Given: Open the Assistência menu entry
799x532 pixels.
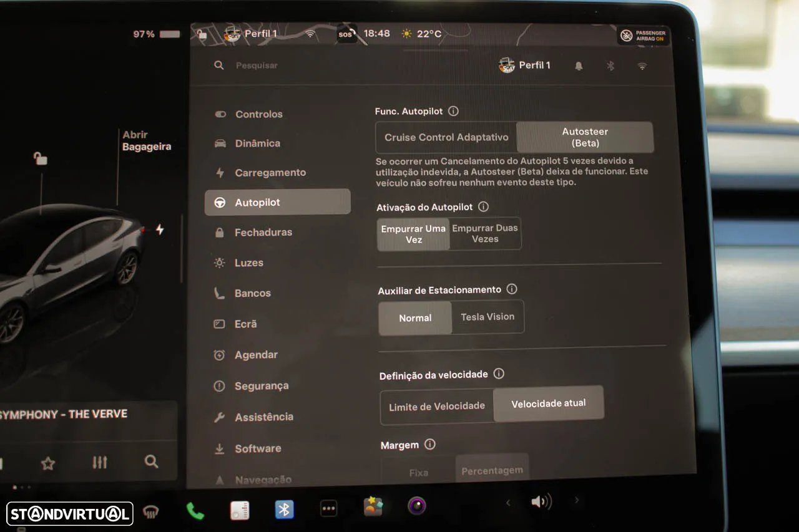Looking at the screenshot, I should click(253, 417).
